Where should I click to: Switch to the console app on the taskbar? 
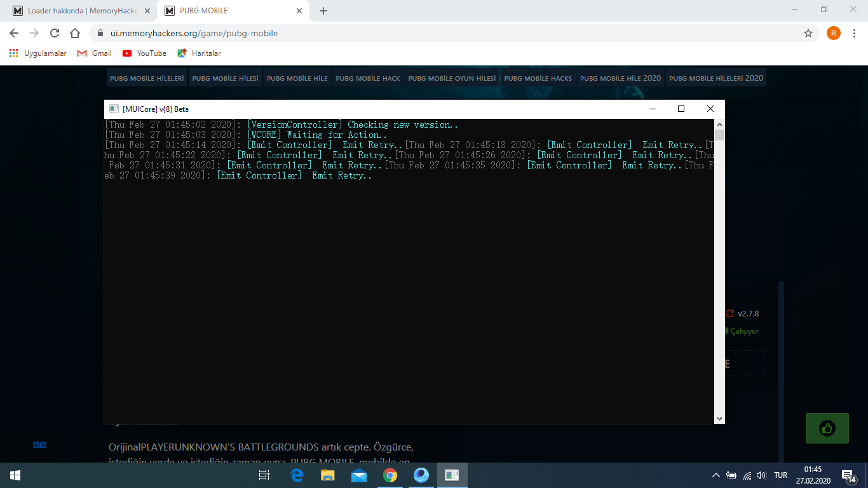pyautogui.click(x=452, y=475)
